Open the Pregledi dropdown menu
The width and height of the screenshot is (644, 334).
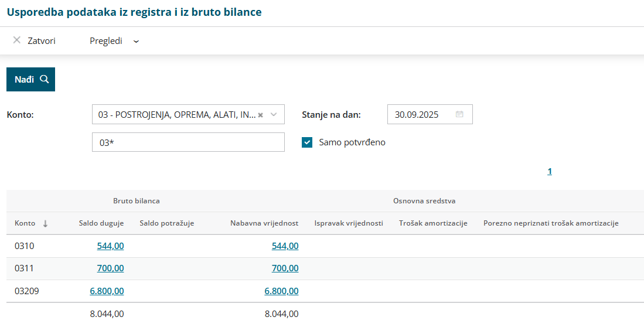pos(114,41)
